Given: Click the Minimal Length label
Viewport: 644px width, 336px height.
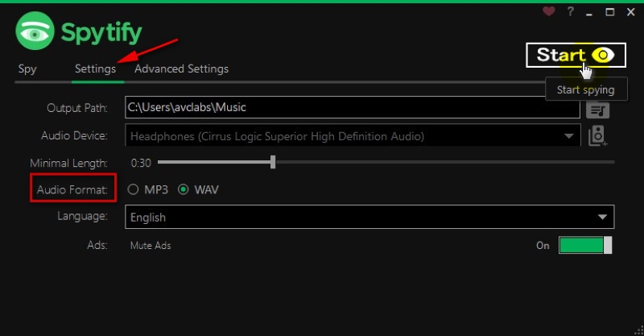Looking at the screenshot, I should (x=68, y=164).
